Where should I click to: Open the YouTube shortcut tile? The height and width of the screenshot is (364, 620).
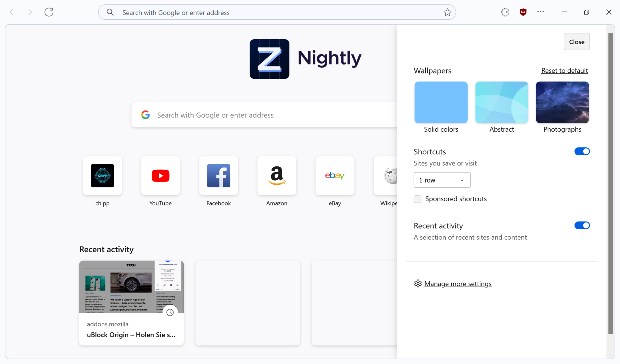(x=160, y=175)
